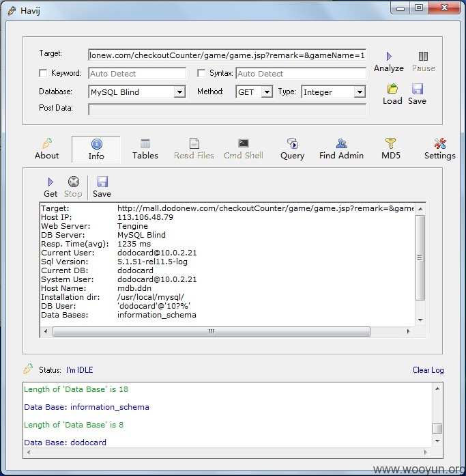Save info results with the floppy icon
This screenshot has width=466, height=476.
point(102,182)
